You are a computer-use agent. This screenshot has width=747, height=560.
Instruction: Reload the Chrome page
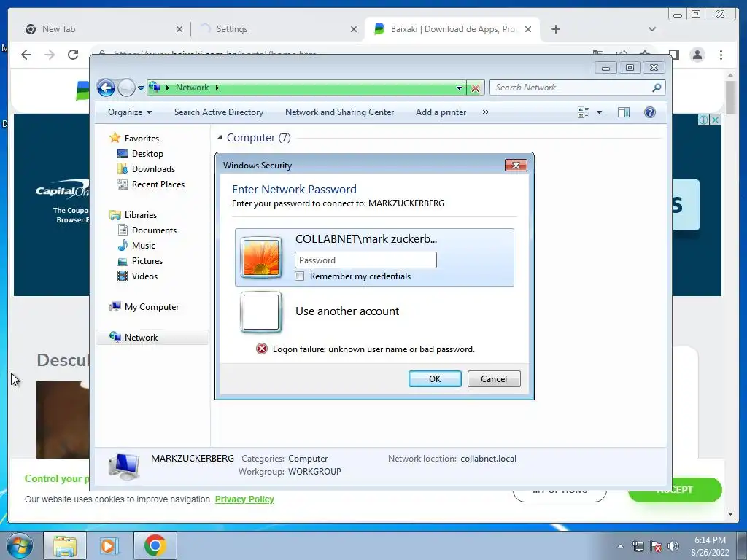click(72, 55)
